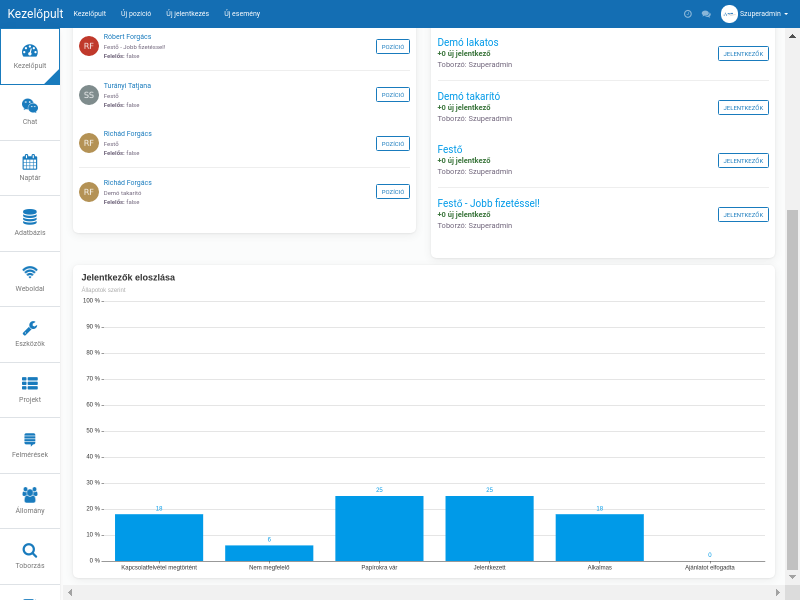The width and height of the screenshot is (800, 600).
Task: Select the Új jelentkezés menu item
Action: (x=187, y=14)
